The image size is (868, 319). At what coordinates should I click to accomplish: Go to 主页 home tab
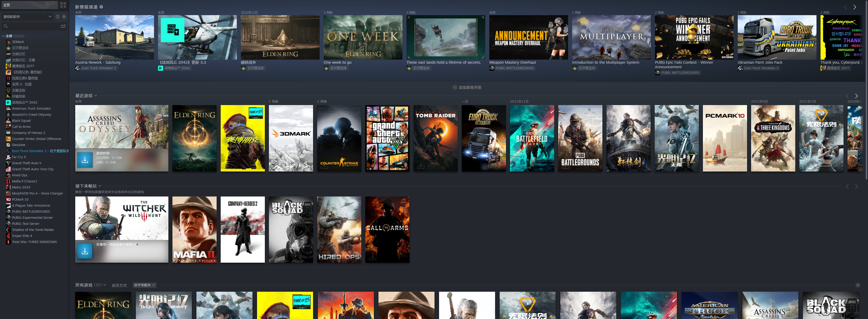(7, 5)
